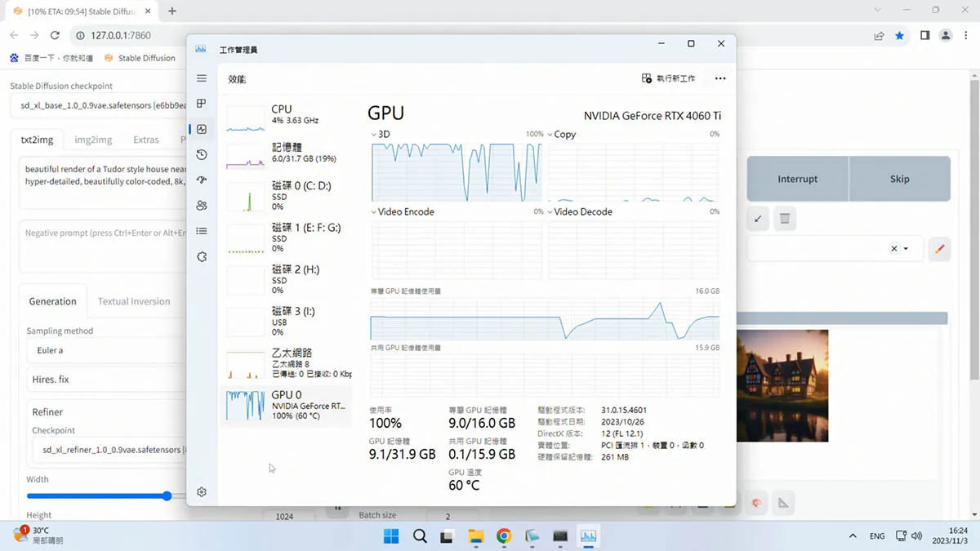Screen dimensions: 980x551
Task: Open the Windows Start menu
Action: pyautogui.click(x=391, y=536)
